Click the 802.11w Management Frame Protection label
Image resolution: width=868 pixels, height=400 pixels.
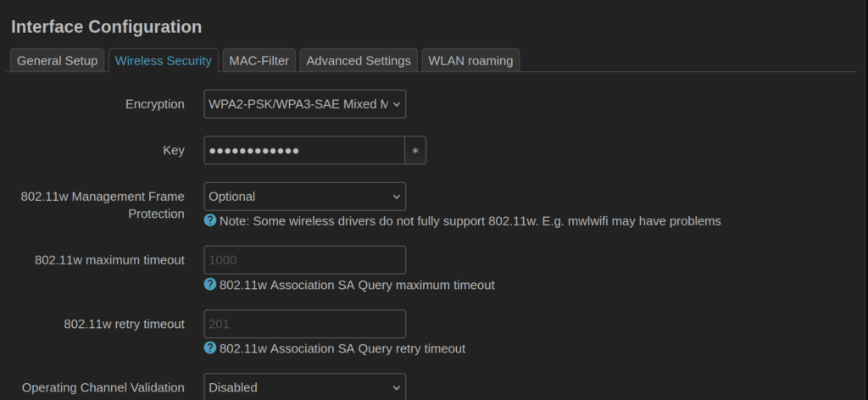coord(103,205)
